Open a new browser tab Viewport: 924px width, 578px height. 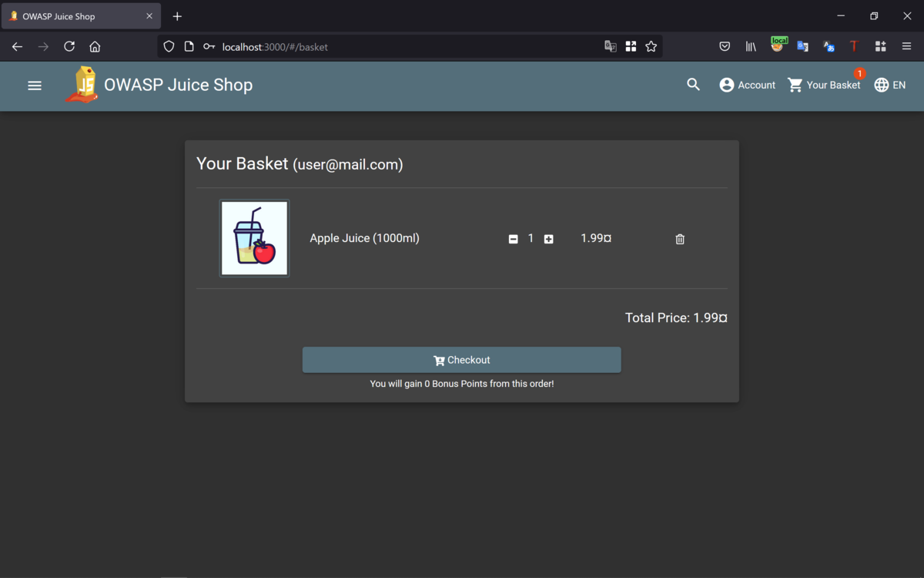coord(177,16)
